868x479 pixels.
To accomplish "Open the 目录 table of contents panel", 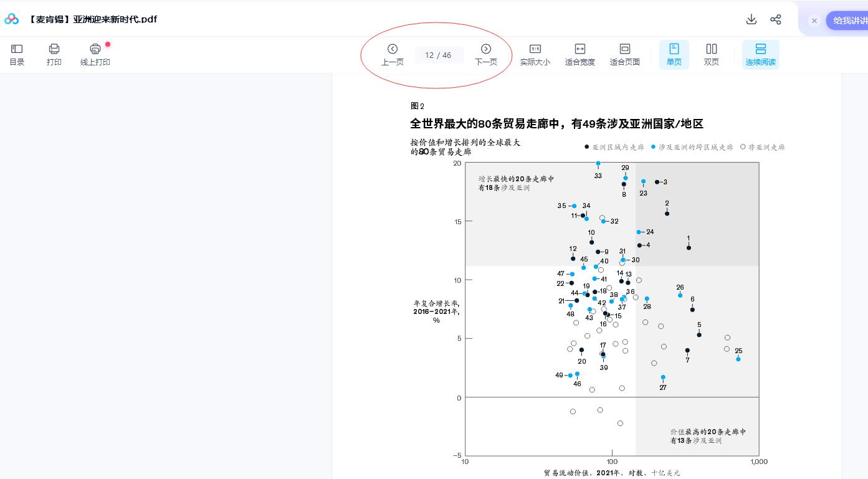I will [16, 54].
